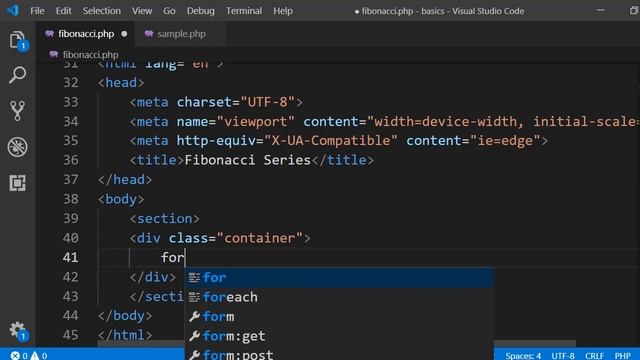Open the Terminal menu
The image size is (640, 360).
(x=244, y=11)
